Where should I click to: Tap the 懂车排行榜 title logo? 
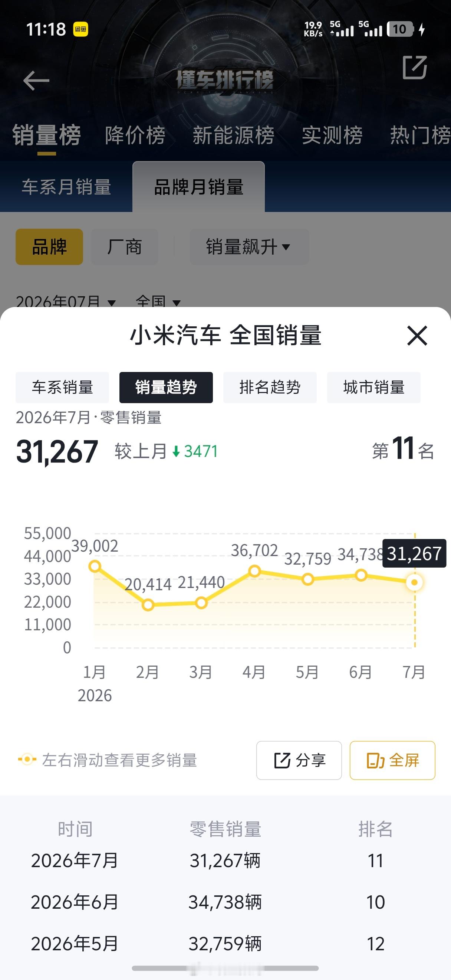(x=224, y=81)
